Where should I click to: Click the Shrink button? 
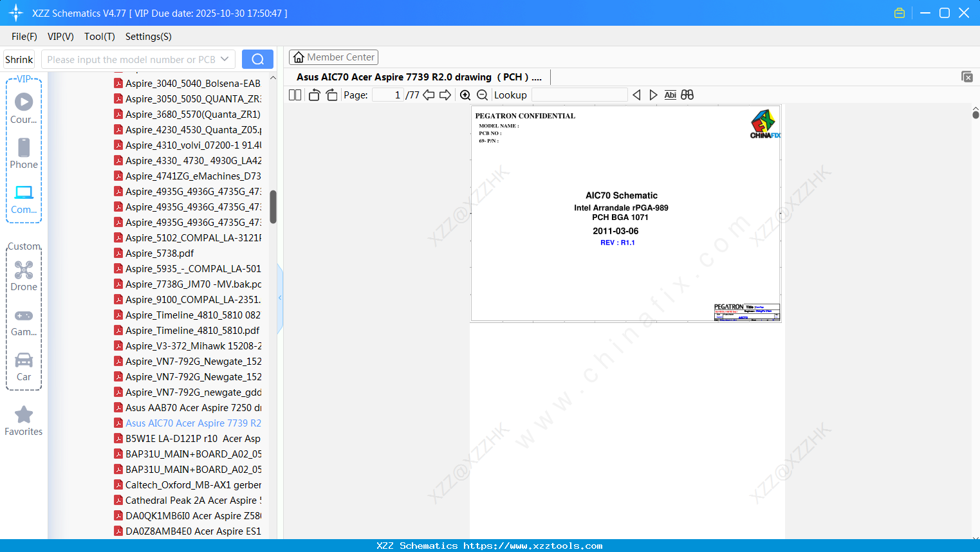(19, 59)
